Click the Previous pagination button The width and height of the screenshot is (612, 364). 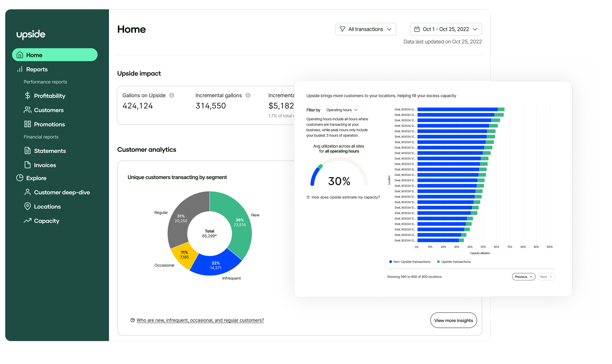coord(523,277)
